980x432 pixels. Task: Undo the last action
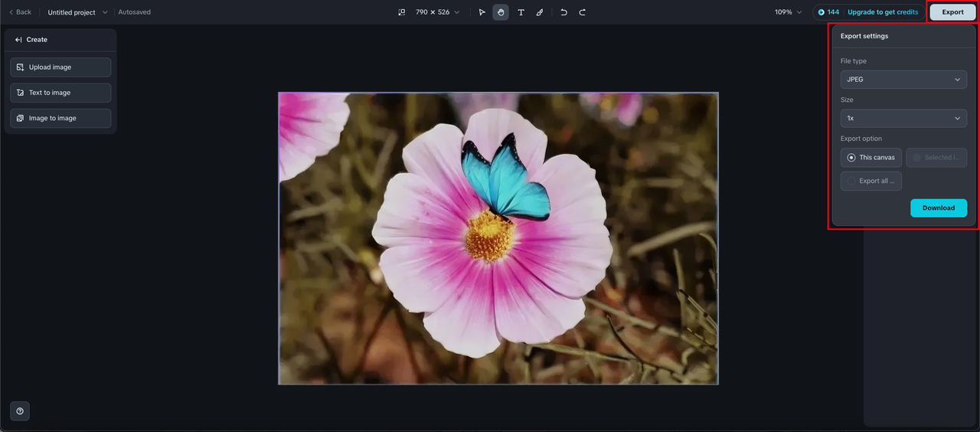(563, 12)
